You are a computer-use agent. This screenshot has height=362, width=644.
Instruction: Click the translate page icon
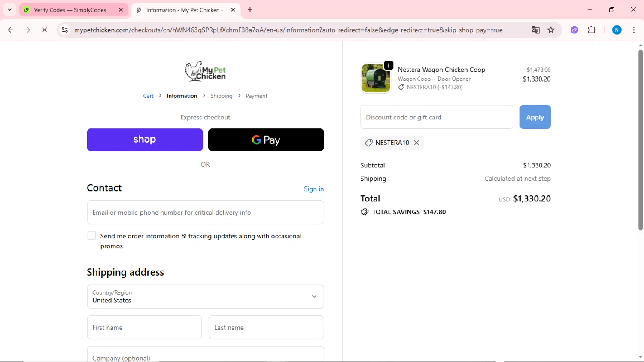[535, 30]
